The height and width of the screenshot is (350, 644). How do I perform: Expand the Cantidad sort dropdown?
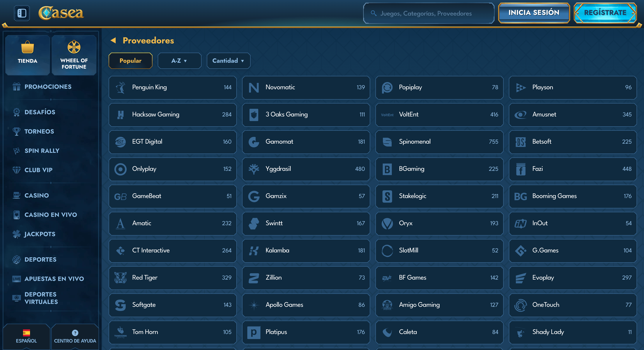click(228, 61)
